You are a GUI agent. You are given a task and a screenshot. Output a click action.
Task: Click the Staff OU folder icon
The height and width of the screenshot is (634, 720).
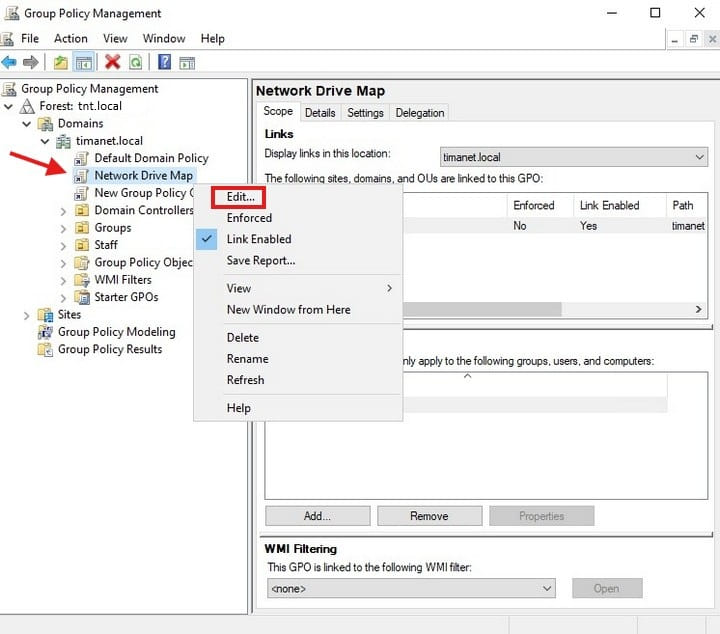pos(82,245)
